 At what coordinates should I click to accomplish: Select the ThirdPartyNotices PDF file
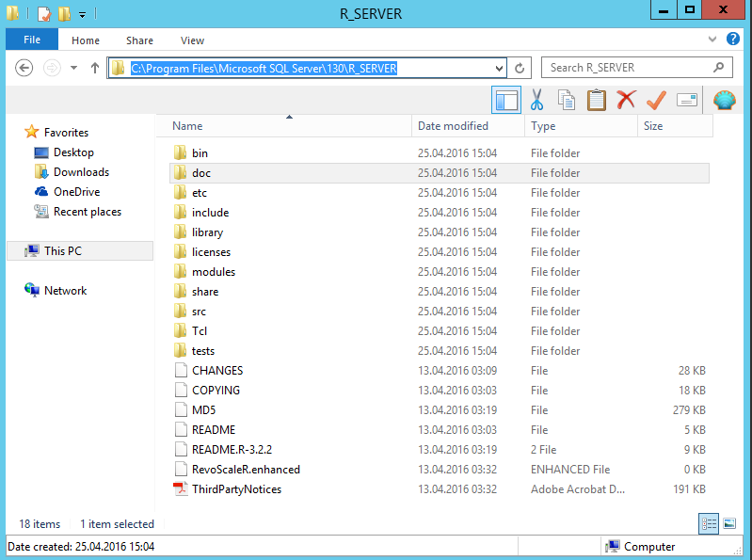click(x=236, y=489)
